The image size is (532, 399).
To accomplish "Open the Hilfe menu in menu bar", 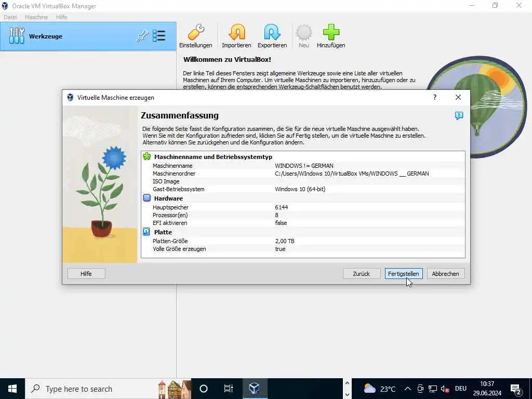I will pos(61,17).
